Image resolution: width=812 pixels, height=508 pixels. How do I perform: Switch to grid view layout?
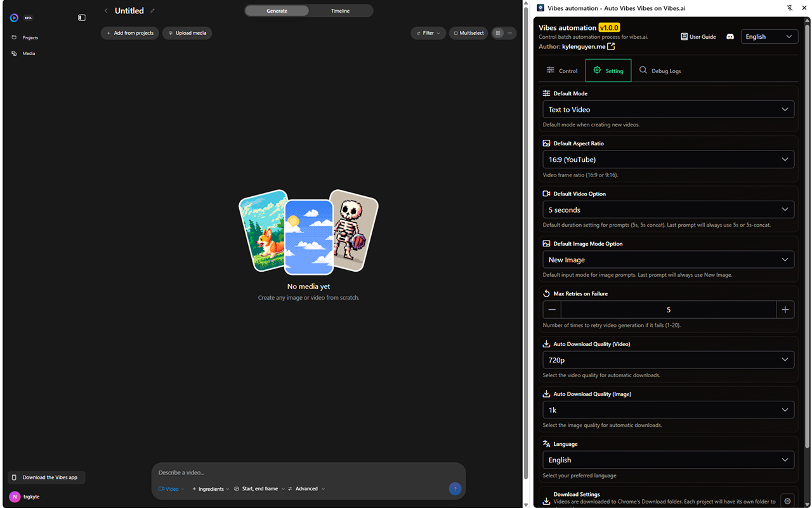[499, 33]
